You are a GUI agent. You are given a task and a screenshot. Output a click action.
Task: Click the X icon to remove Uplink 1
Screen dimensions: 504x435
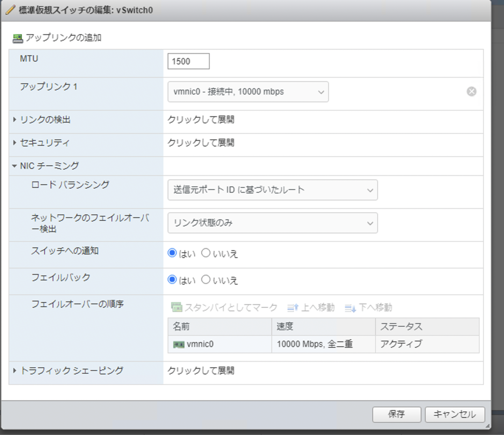click(x=471, y=91)
